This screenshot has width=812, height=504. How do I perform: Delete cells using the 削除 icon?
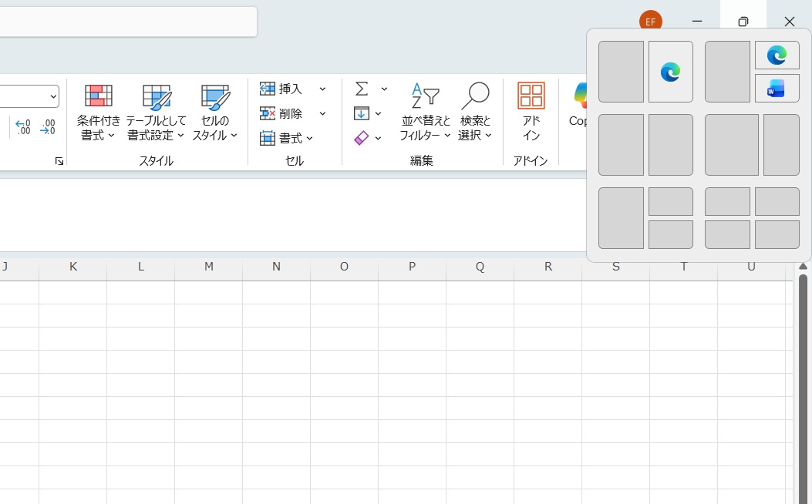[267, 113]
